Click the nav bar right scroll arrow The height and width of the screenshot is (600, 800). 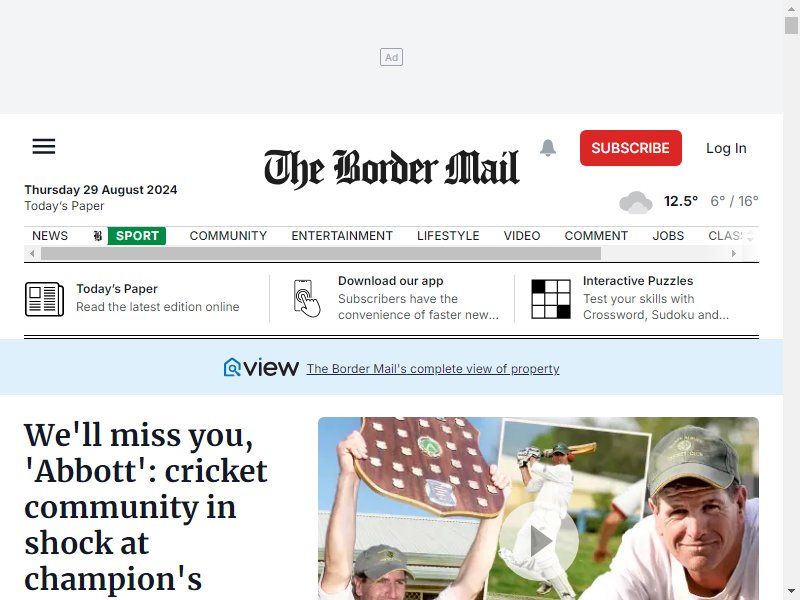[734, 254]
